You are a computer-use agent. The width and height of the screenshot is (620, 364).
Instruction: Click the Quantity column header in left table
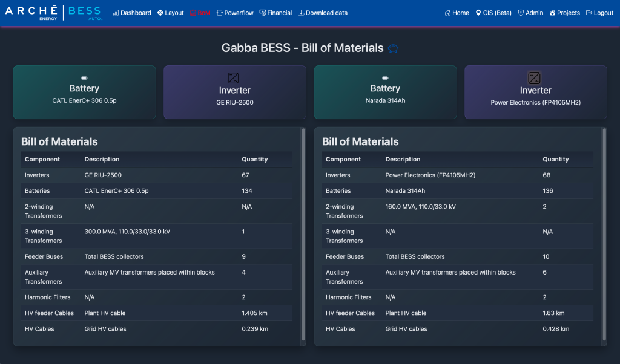(254, 160)
